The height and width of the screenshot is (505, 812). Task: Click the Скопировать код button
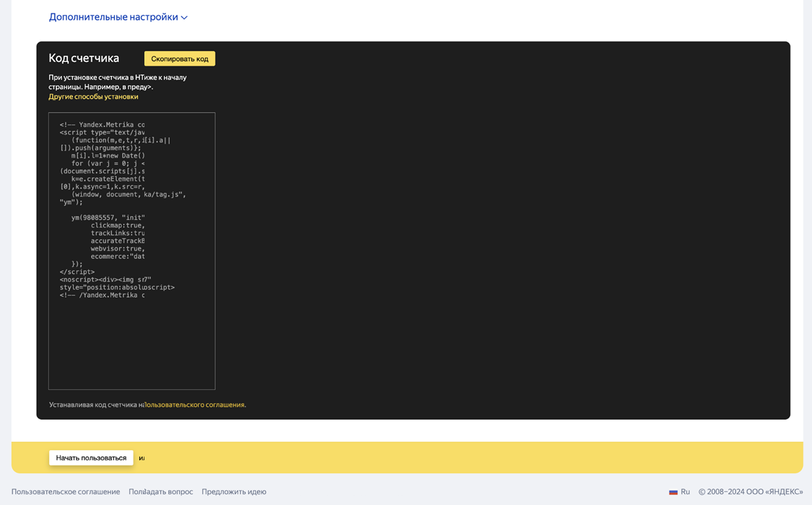(180, 59)
